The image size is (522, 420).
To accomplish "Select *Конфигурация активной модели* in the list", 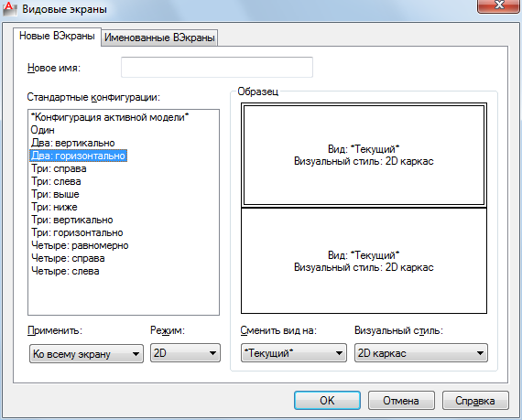I will (110, 117).
